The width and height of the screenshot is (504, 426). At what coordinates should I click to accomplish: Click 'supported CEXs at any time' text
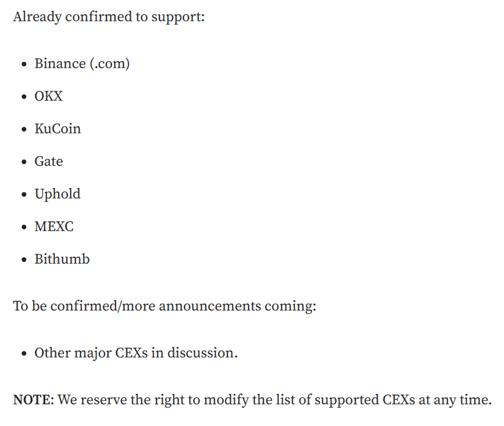(x=403, y=400)
